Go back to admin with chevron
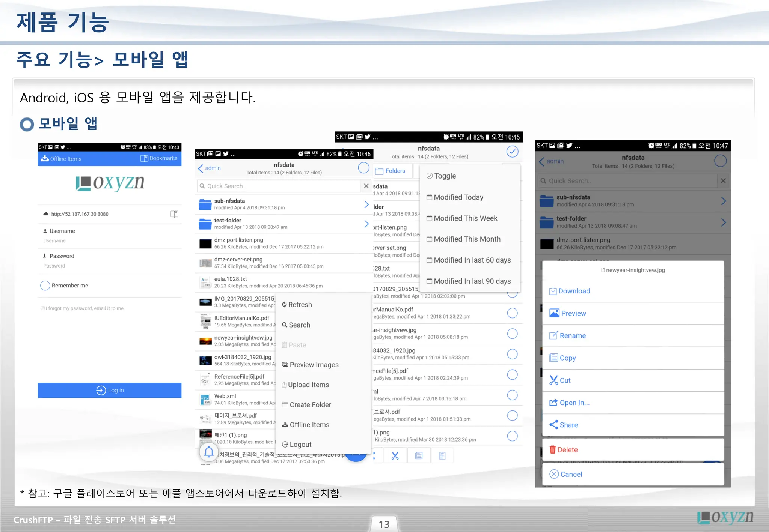 coord(209,168)
